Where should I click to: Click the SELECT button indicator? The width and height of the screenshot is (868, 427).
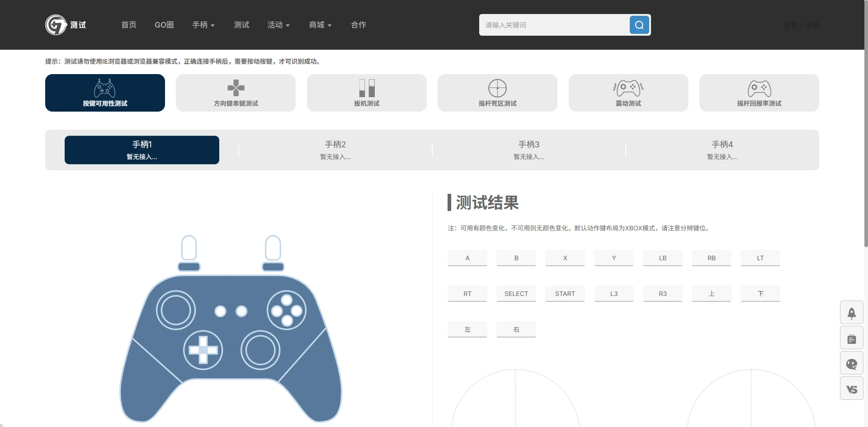pyautogui.click(x=516, y=294)
